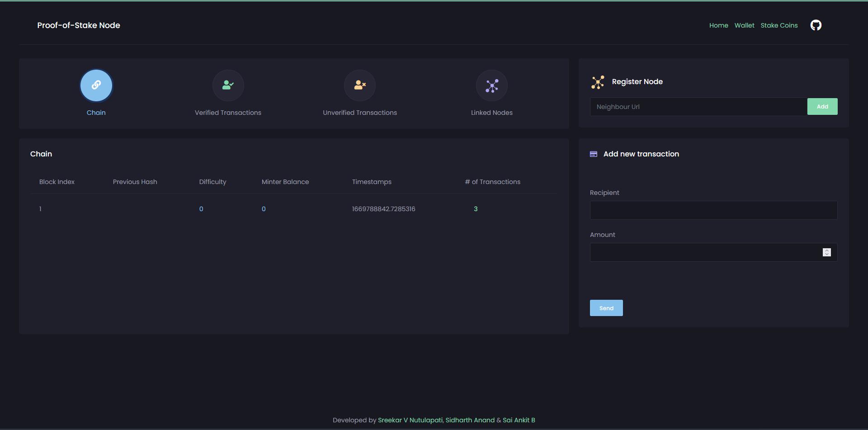
Task: Open the Chain link icon view
Action: point(96,85)
